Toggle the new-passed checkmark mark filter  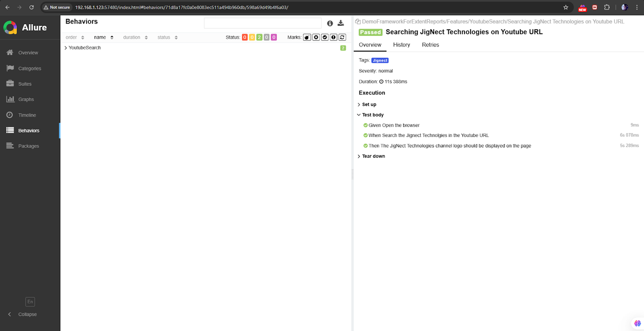pos(325,37)
